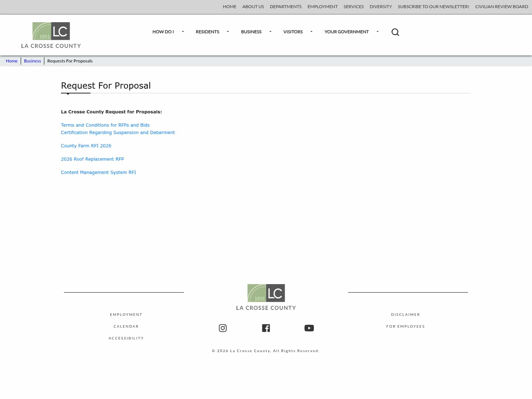
Task: Click footer For Employees link
Action: tap(406, 327)
